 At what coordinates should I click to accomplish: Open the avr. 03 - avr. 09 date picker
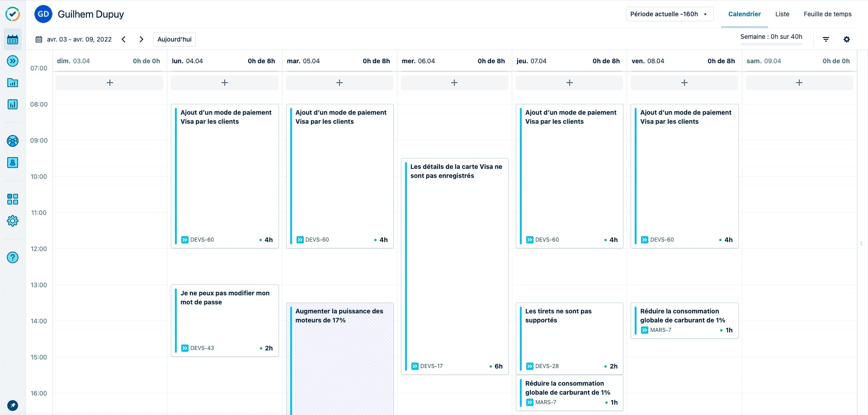click(74, 39)
